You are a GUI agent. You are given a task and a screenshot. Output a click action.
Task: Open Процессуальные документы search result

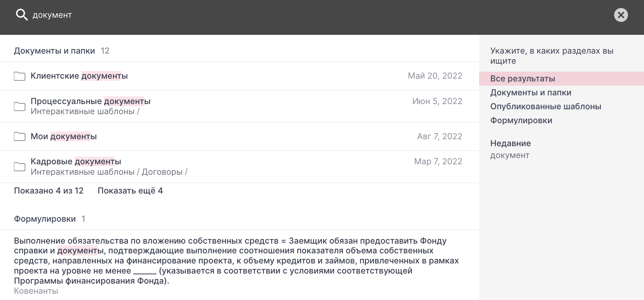[x=90, y=101]
